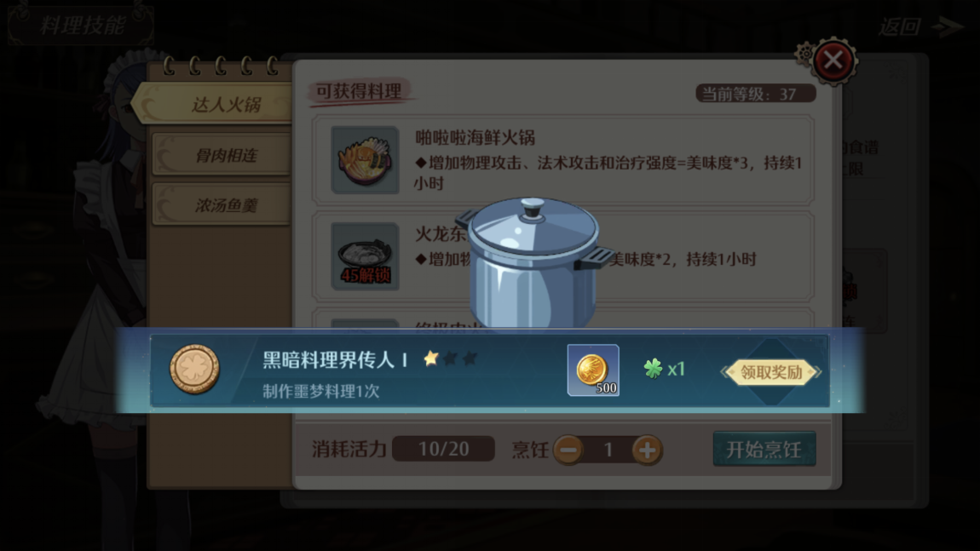Click the gear ornament beside close button
Viewport: 980px width, 551px height.
click(x=804, y=55)
